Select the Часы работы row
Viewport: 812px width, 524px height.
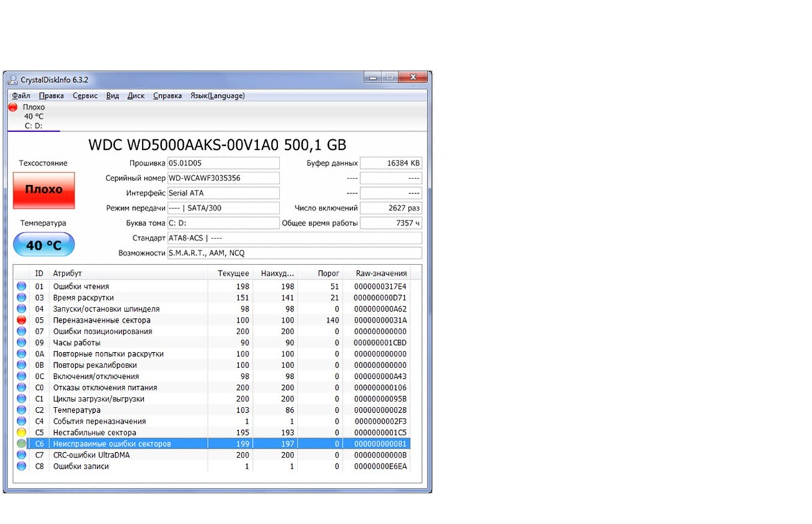213,343
